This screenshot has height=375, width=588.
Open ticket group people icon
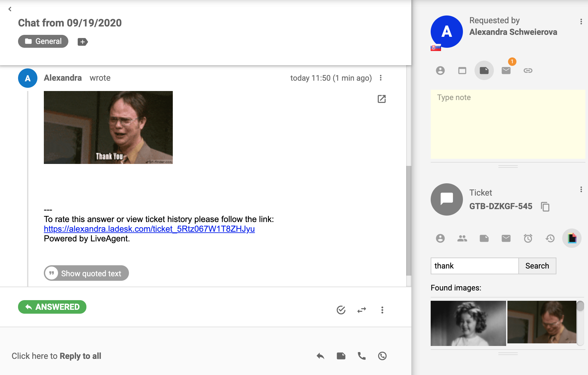click(462, 238)
